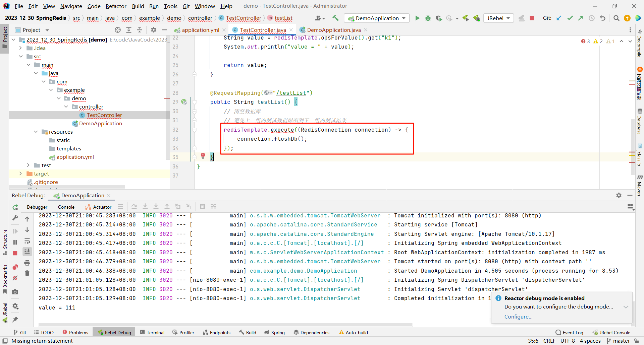This screenshot has height=345, width=644.
Task: Open the Endpoints tool window
Action: (217, 332)
